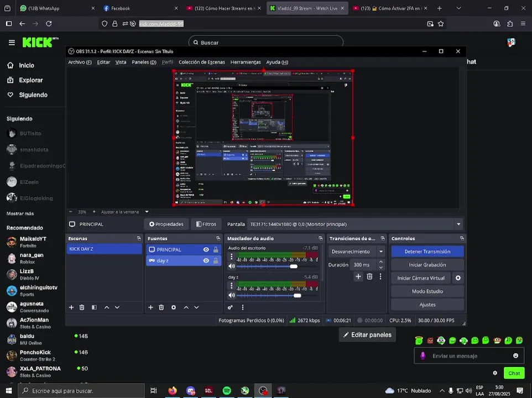The image size is (532, 398).
Task: Move scene down arrow in Escenas
Action: click(117, 307)
